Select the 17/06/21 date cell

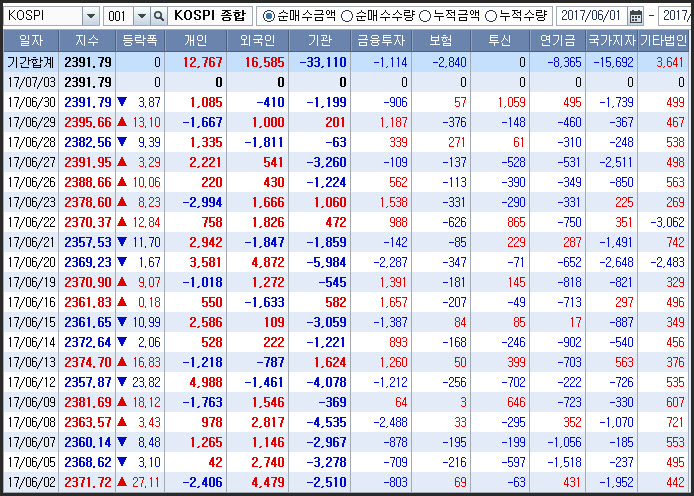(x=32, y=242)
